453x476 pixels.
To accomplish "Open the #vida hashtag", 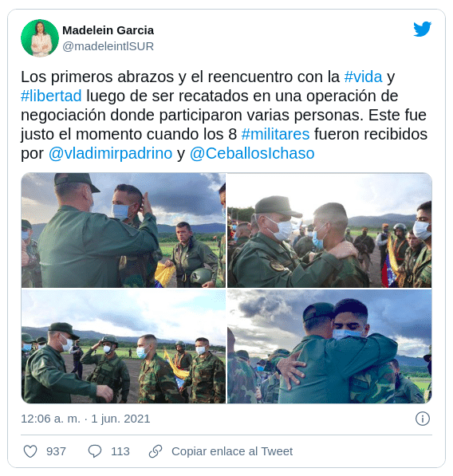I will (363, 77).
